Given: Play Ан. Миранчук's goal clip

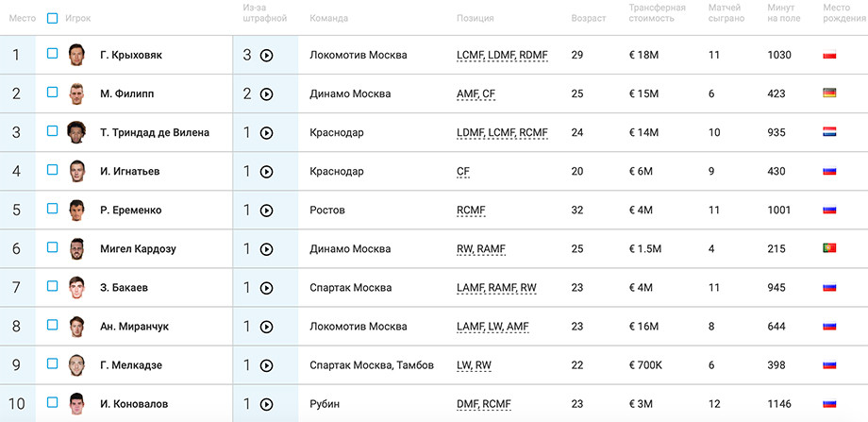Looking at the screenshot, I should coord(267,327).
